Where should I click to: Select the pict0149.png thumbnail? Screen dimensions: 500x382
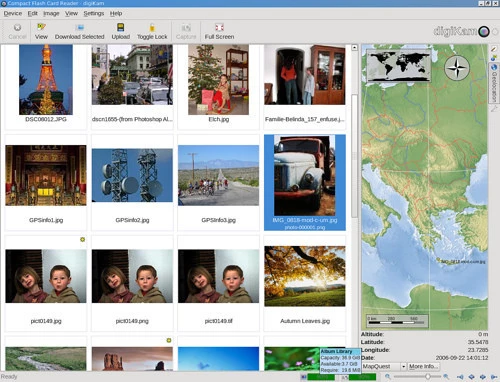pyautogui.click(x=132, y=276)
